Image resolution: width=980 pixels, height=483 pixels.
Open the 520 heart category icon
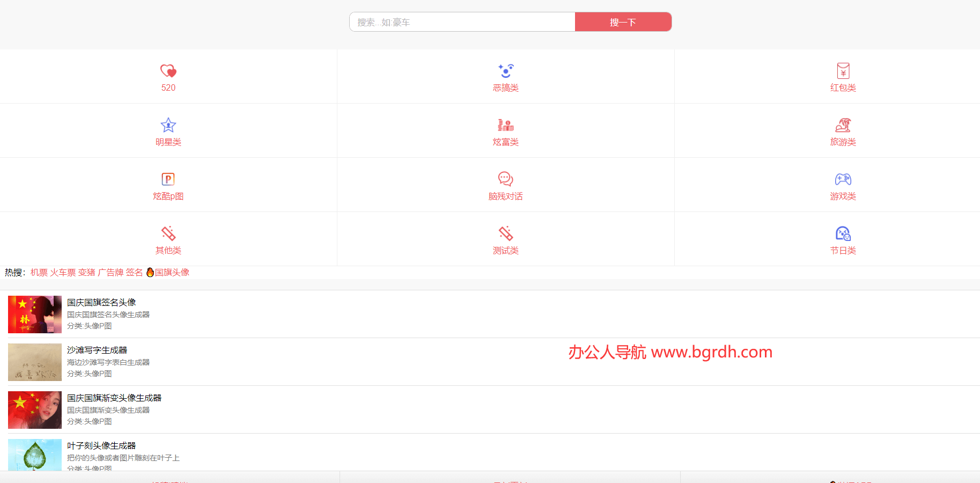(x=168, y=71)
